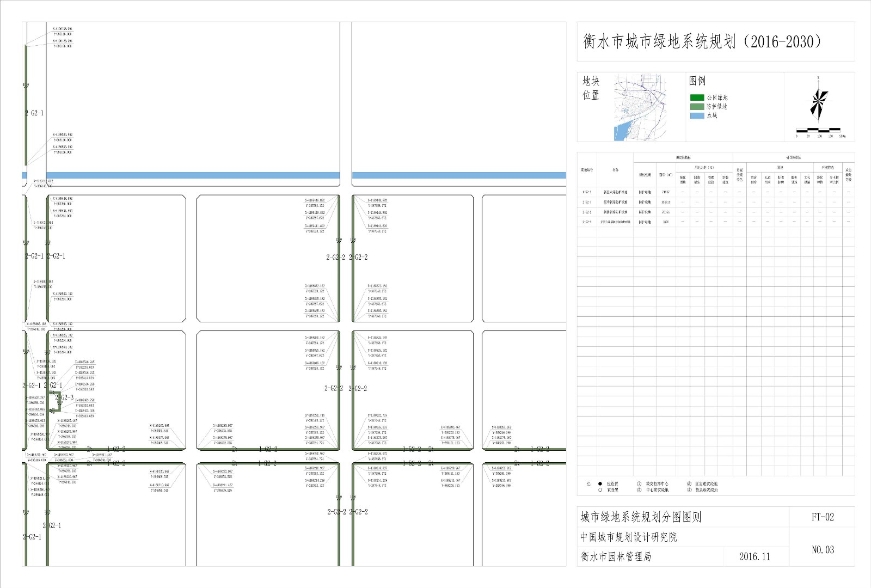Click the blue 水域 legend swatch

tap(697, 115)
